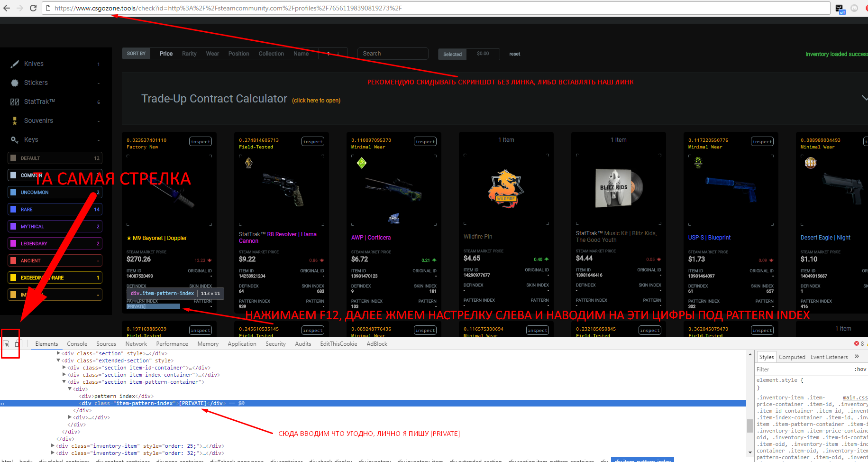Sort inventory by Collection
The height and width of the screenshot is (462, 868).
(271, 54)
